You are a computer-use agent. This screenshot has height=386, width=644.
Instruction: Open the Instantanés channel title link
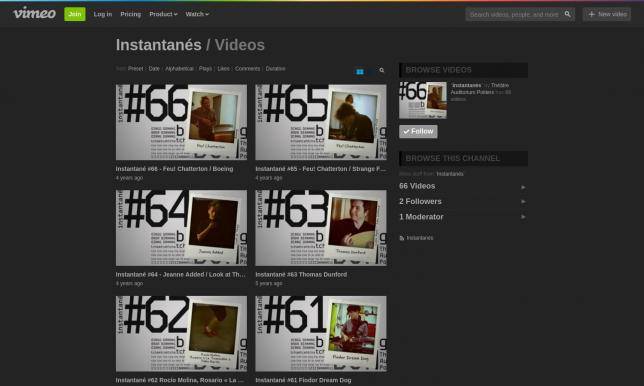[159, 45]
